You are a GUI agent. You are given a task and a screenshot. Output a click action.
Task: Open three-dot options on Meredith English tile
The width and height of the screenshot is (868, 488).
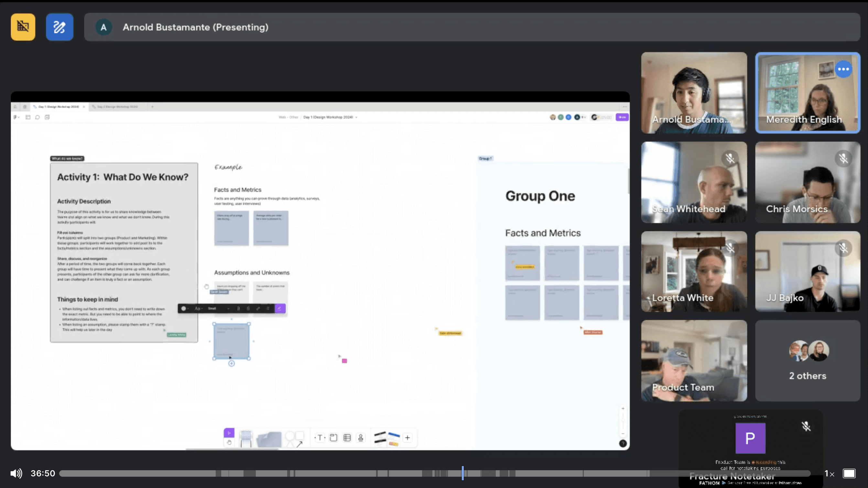[843, 69]
